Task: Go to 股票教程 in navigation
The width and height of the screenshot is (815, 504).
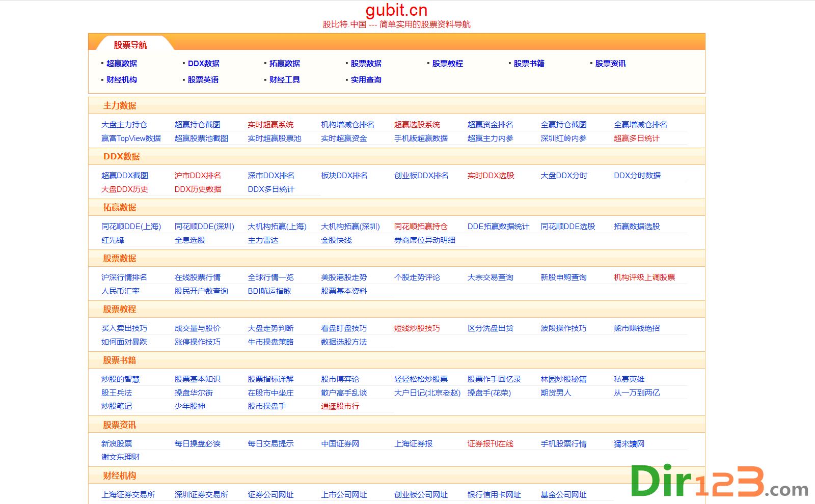Action: coord(448,64)
